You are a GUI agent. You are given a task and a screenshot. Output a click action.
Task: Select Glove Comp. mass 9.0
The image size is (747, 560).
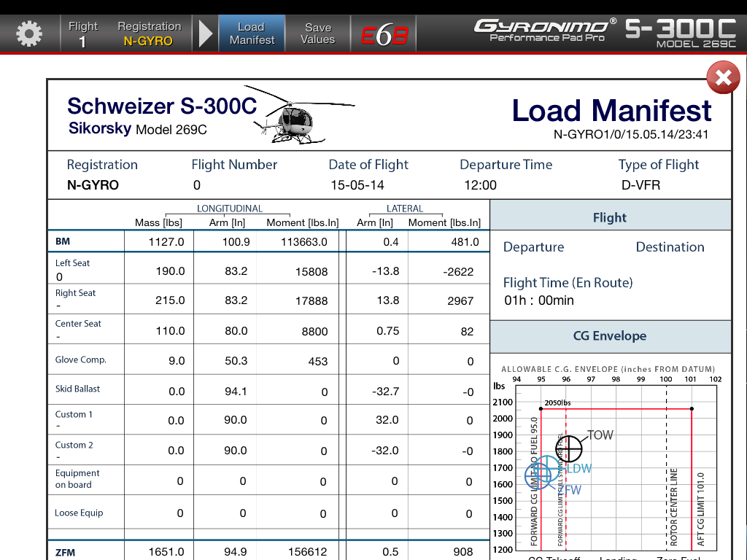pyautogui.click(x=177, y=360)
